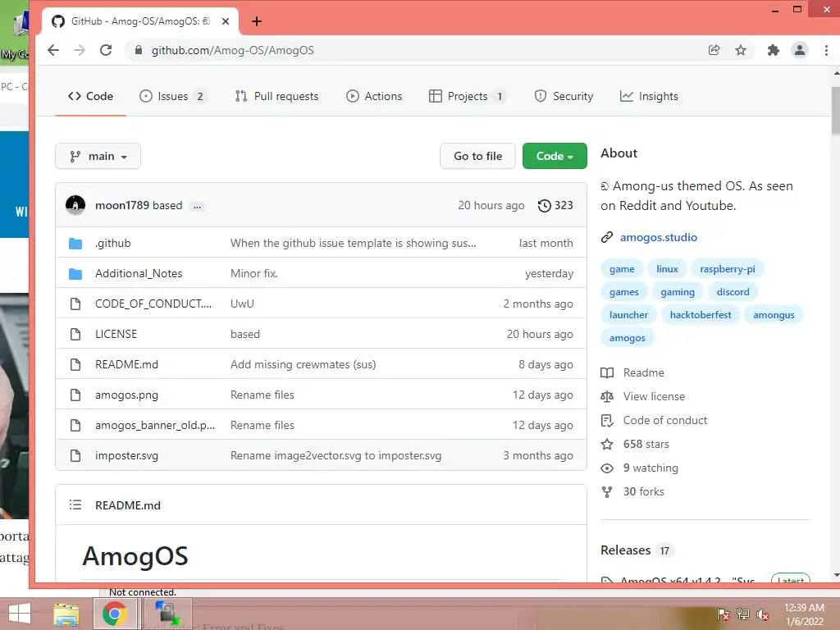The width and height of the screenshot is (840, 630).
Task: Expand the commit message ellipsis
Action: click(x=197, y=206)
